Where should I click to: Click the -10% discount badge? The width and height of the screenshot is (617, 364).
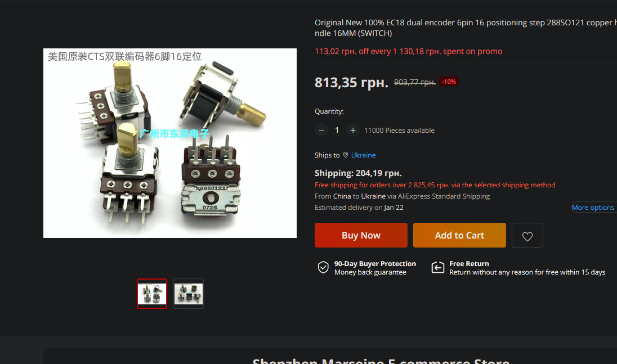449,82
